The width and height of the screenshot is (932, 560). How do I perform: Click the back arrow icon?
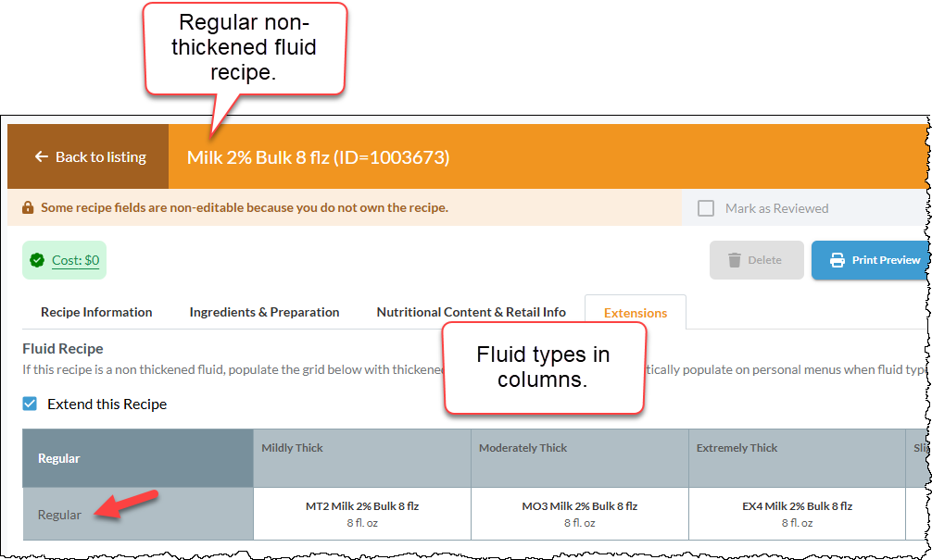click(x=41, y=156)
